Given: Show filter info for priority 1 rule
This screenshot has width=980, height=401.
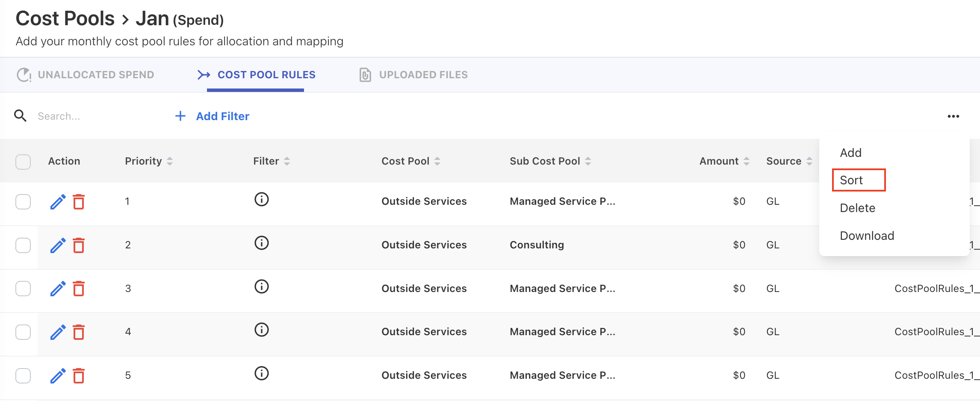Looking at the screenshot, I should (x=261, y=199).
